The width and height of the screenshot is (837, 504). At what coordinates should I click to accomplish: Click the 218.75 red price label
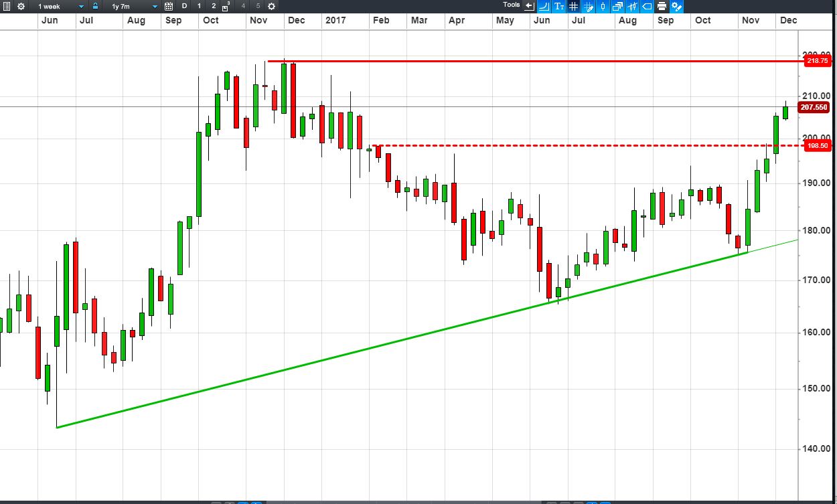[818, 61]
